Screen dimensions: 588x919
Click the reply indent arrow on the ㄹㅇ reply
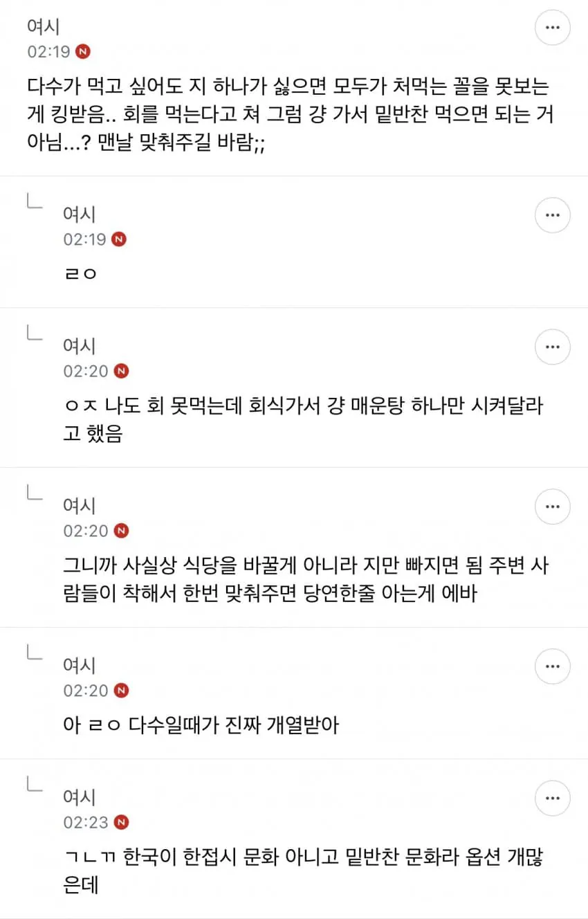point(35,200)
